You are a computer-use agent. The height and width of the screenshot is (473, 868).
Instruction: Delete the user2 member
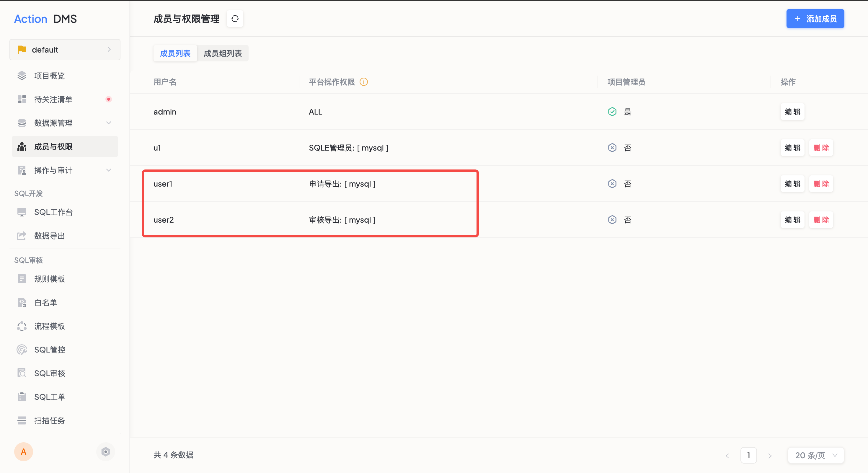821,220
